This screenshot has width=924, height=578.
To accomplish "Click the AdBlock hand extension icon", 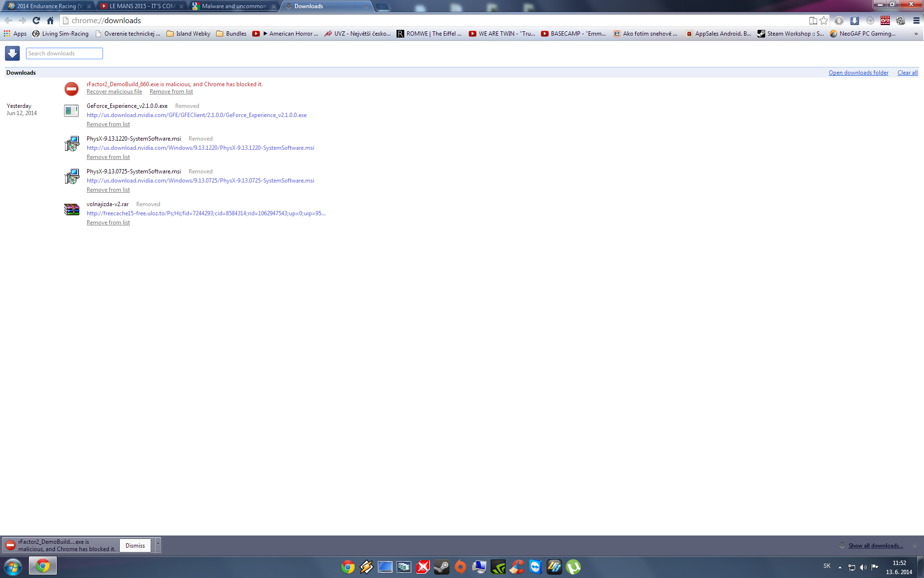I will [x=839, y=20].
